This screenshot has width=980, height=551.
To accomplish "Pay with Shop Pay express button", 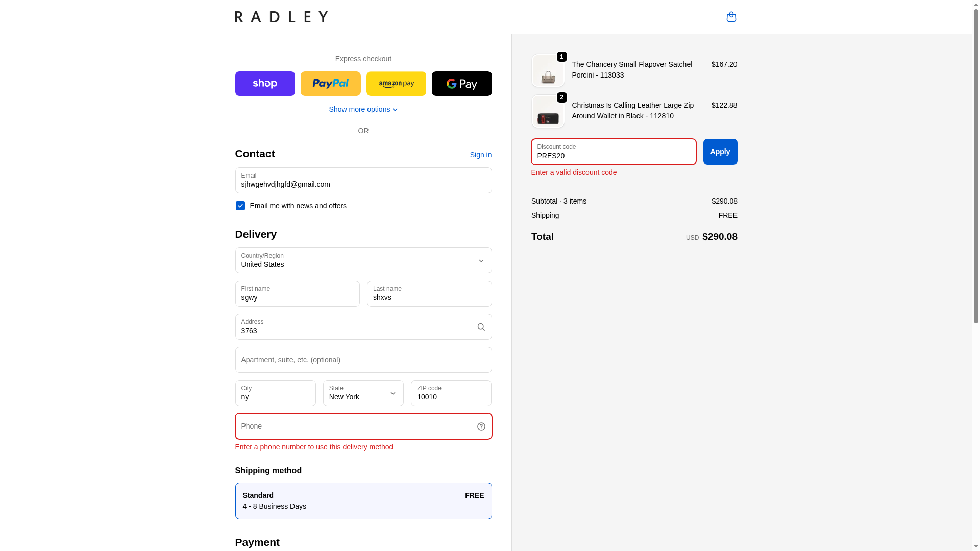I will click(265, 84).
